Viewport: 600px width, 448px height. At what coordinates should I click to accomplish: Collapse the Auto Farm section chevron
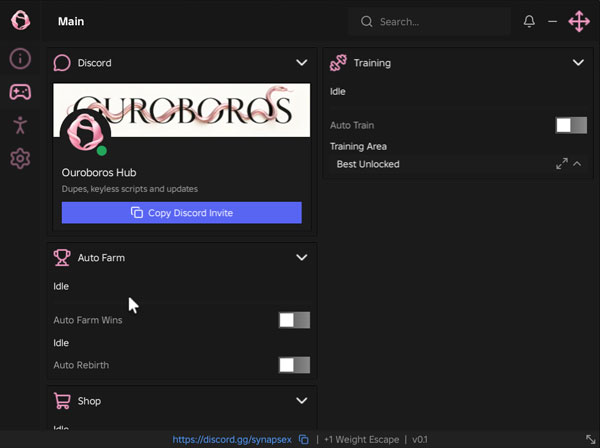click(x=302, y=257)
